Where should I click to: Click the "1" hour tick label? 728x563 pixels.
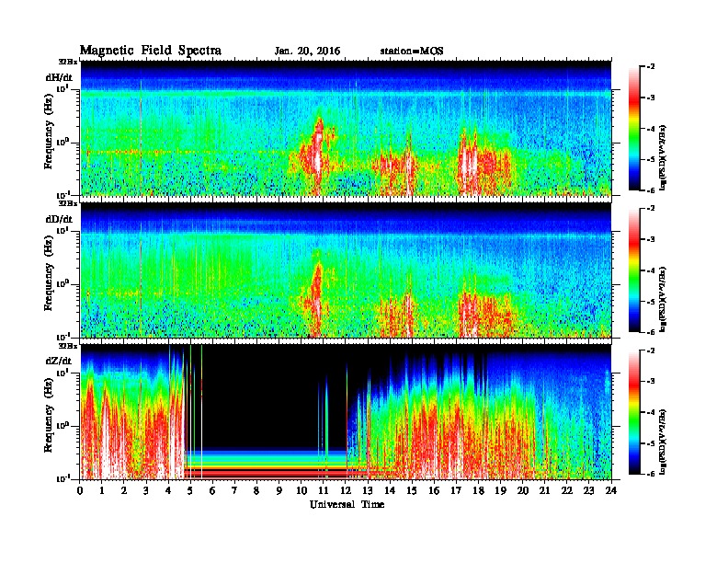pos(102,491)
